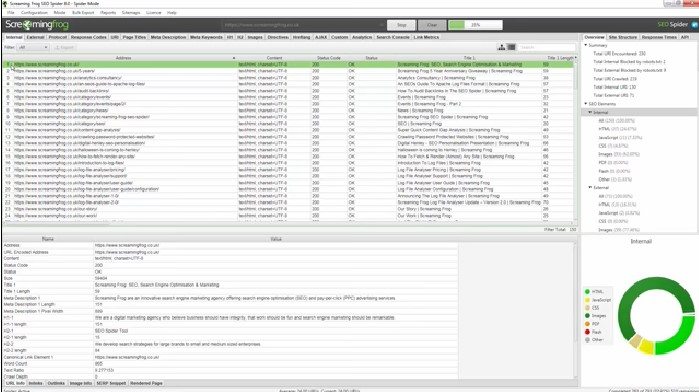Open the SERP Snippet bottom tab

point(111,383)
